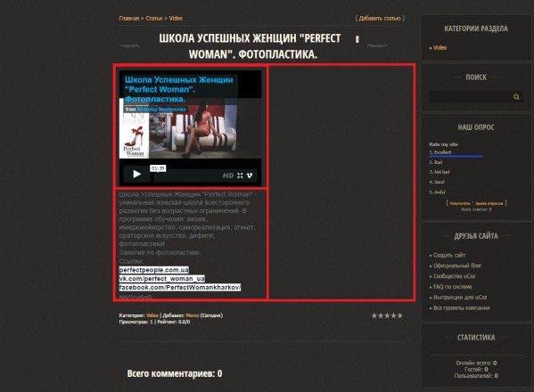
Task: Click the search magnifier icon
Action: (516, 97)
